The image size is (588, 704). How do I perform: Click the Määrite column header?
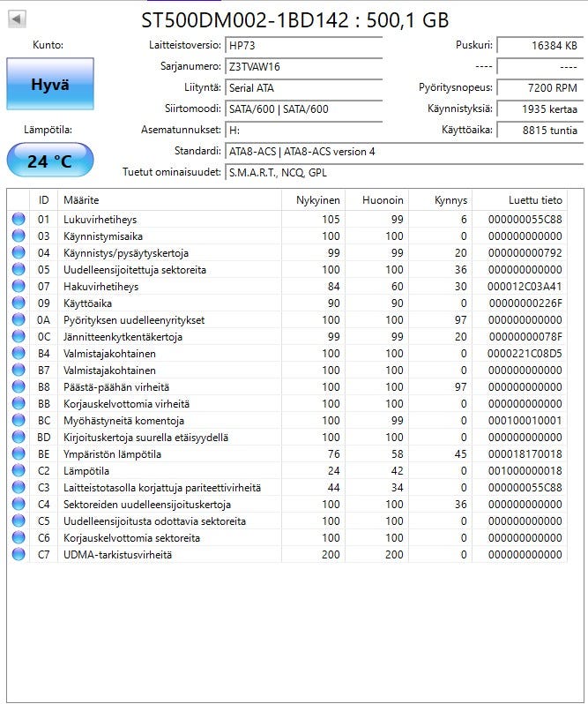coord(169,199)
